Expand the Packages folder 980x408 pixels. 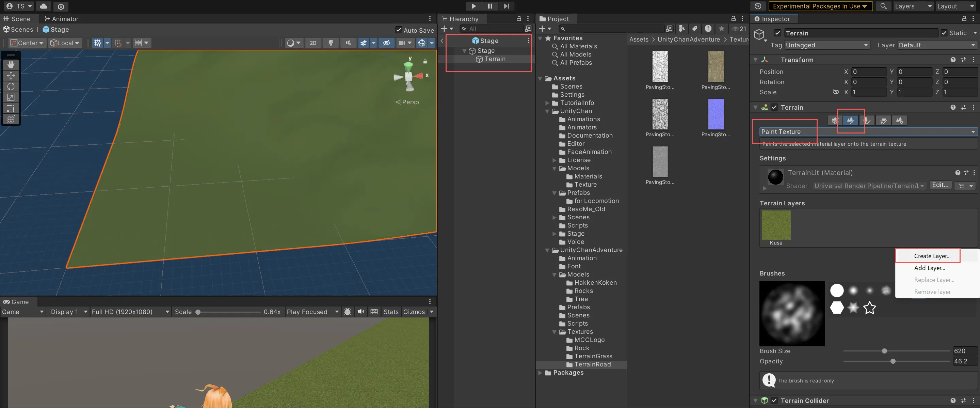[x=540, y=373]
